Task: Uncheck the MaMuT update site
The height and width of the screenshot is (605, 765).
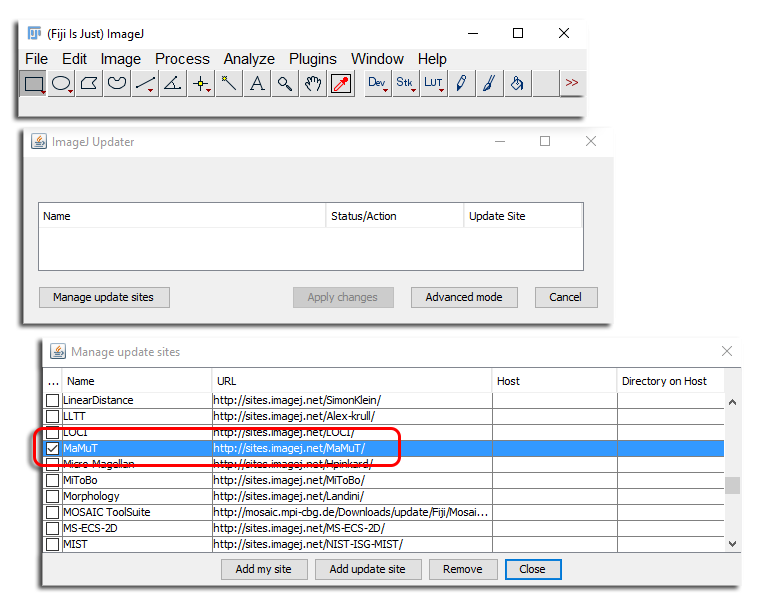Action: coord(52,448)
